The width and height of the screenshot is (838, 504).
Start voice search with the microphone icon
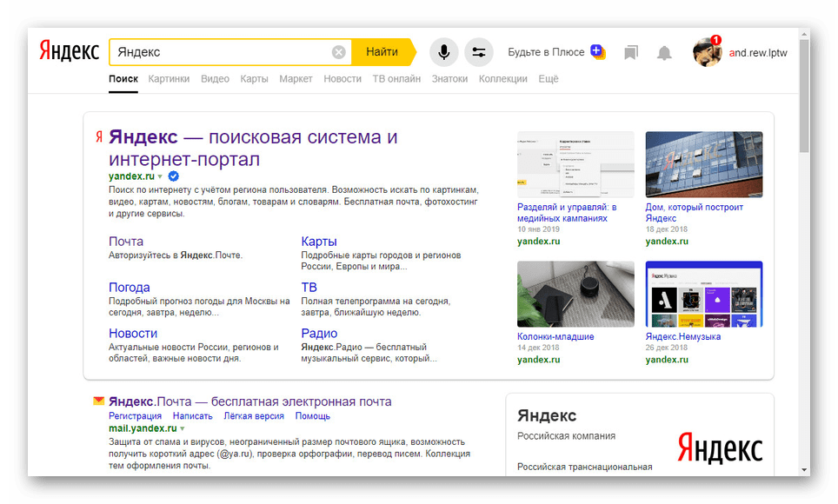click(x=443, y=52)
